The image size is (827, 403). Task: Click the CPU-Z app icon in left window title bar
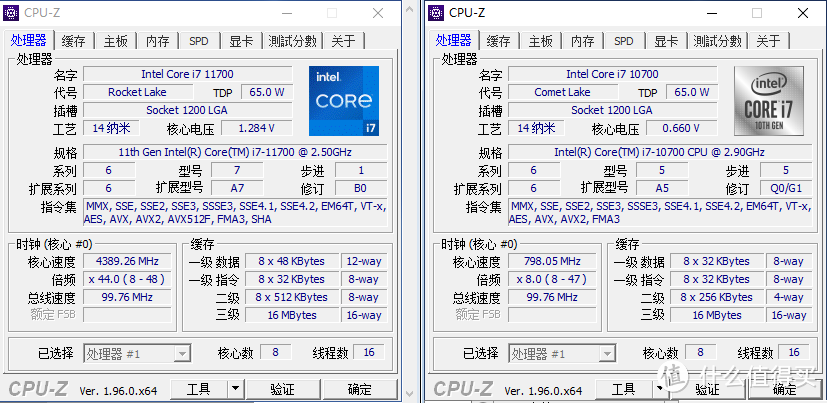pos(11,13)
